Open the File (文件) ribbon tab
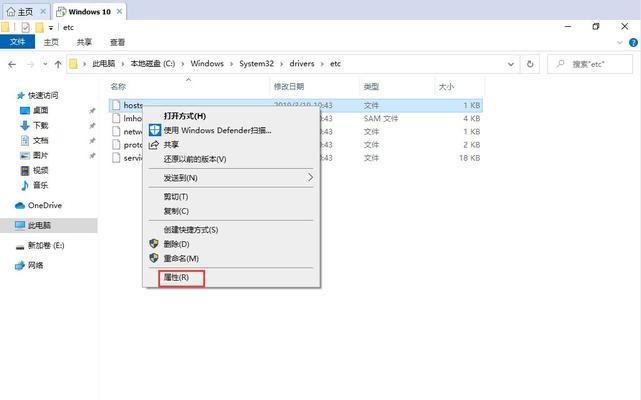 pos(17,42)
